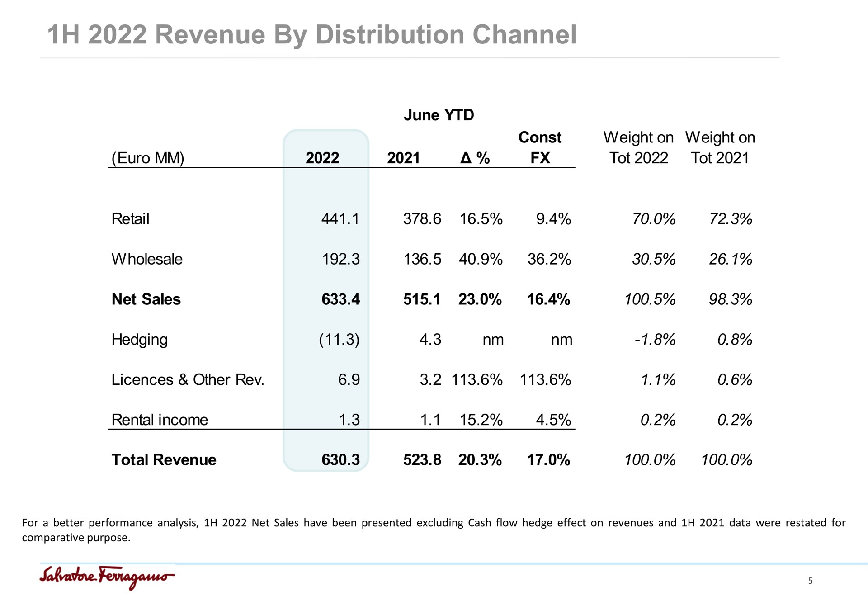Click the 'Const FX' column header
Screen dimensions: 868x601
pos(540,147)
